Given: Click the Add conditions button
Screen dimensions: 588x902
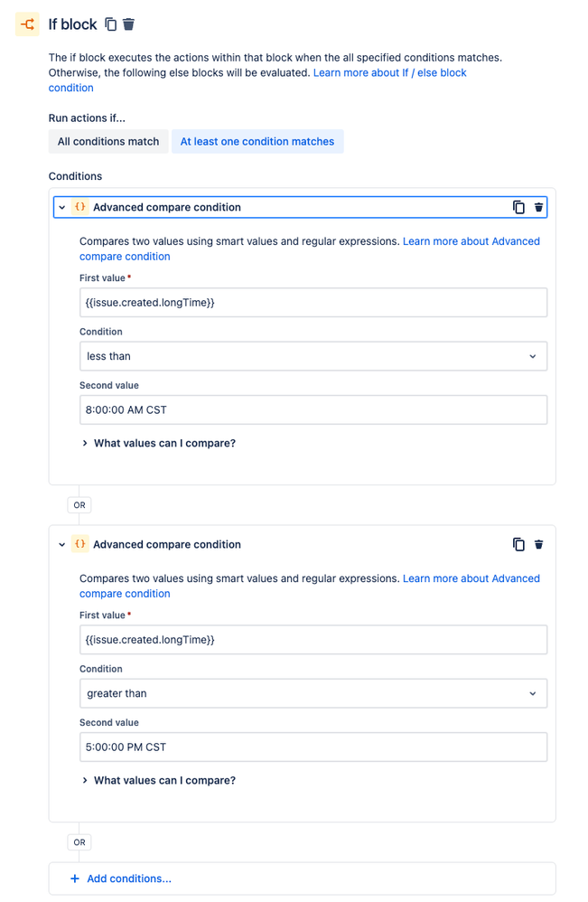Looking at the screenshot, I should pyautogui.click(x=129, y=879).
